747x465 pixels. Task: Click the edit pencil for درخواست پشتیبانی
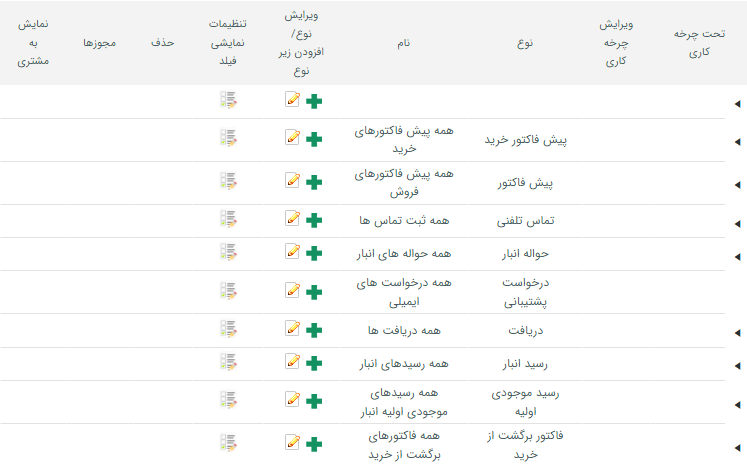(x=292, y=291)
